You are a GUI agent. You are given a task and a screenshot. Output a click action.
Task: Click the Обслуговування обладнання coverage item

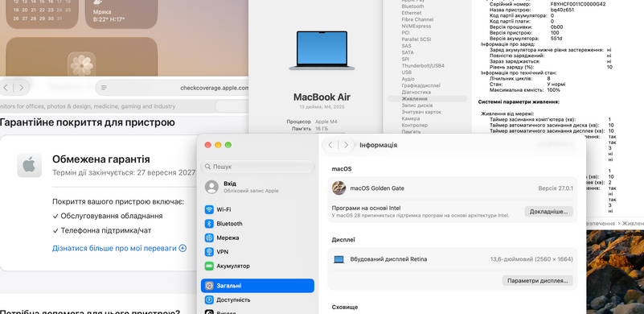108,216
